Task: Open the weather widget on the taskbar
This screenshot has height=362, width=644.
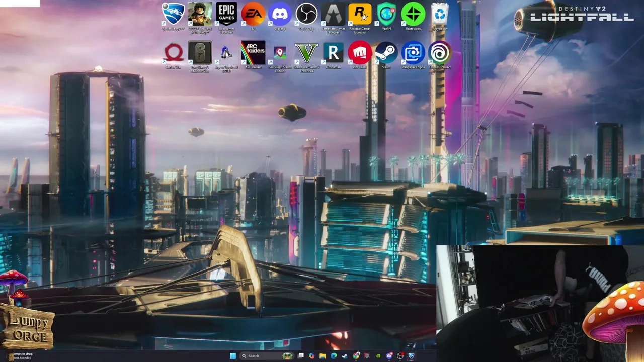Action: [20, 356]
